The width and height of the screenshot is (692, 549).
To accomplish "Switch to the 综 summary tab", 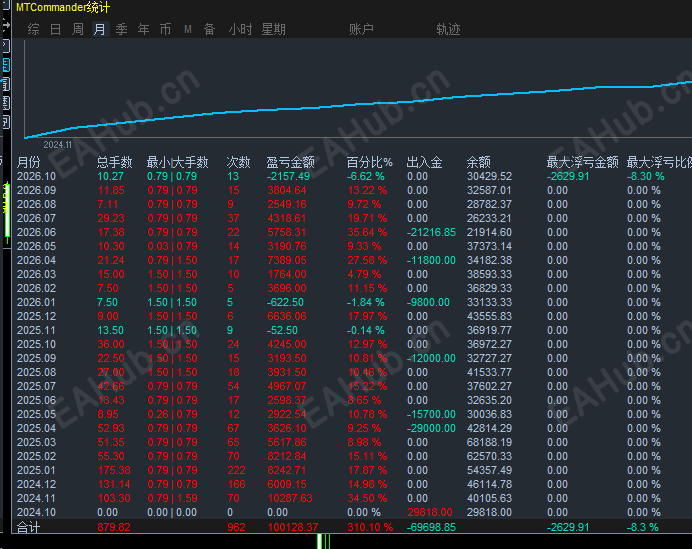I will click(33, 29).
